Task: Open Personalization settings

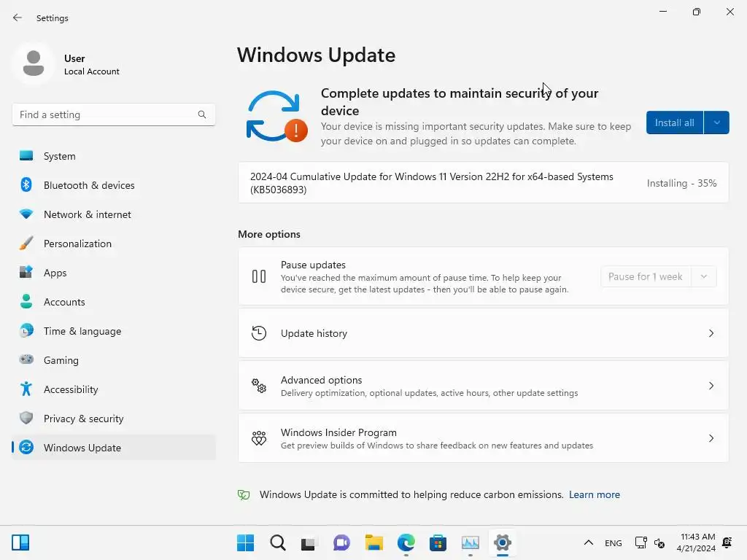Action: (114, 244)
